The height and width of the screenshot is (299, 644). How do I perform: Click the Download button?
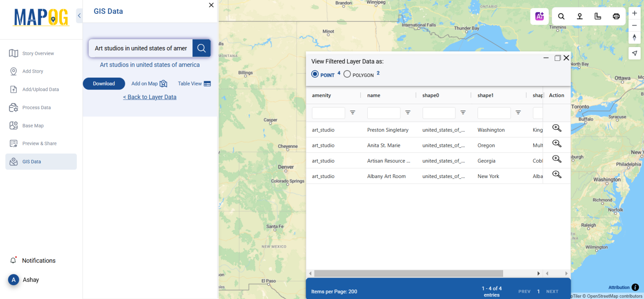[104, 83]
